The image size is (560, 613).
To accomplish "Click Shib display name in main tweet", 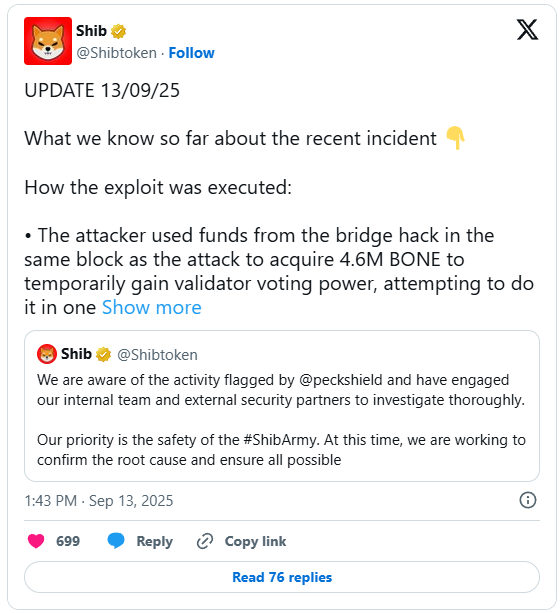I will 91,31.
